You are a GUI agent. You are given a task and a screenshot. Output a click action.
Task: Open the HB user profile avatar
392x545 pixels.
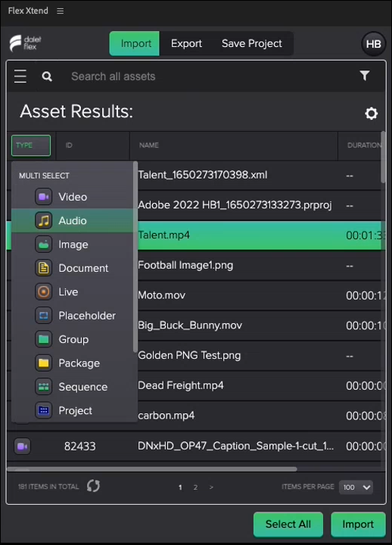374,44
